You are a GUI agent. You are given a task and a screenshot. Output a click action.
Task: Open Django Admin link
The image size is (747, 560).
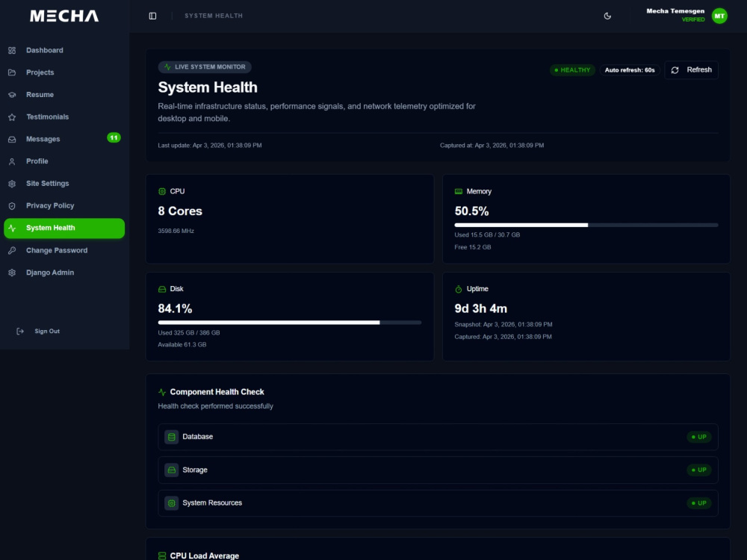[64, 273]
